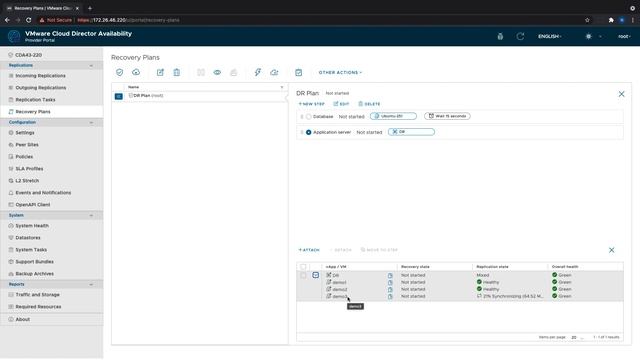
Task: Collapse the Replications sidebar section
Action: click(x=91, y=65)
